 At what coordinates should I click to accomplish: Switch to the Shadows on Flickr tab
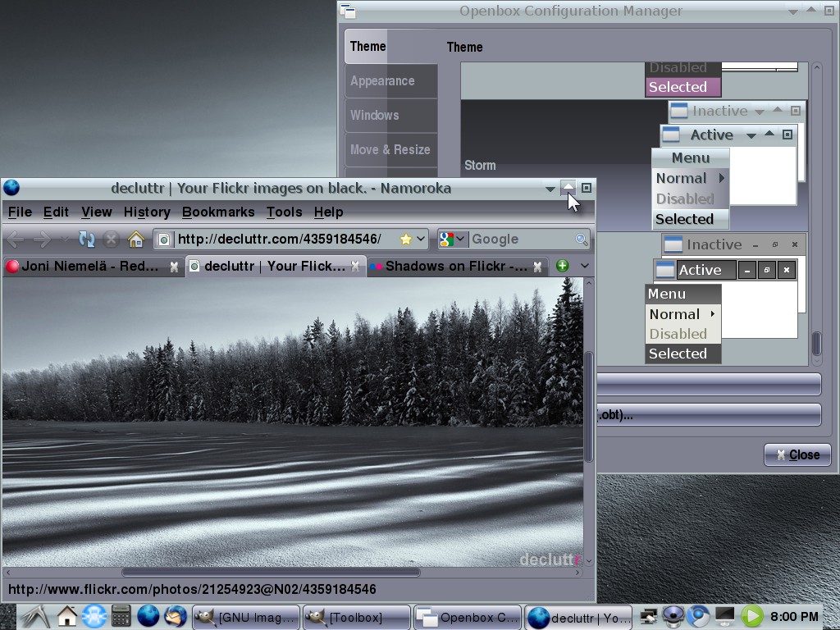(x=456, y=267)
